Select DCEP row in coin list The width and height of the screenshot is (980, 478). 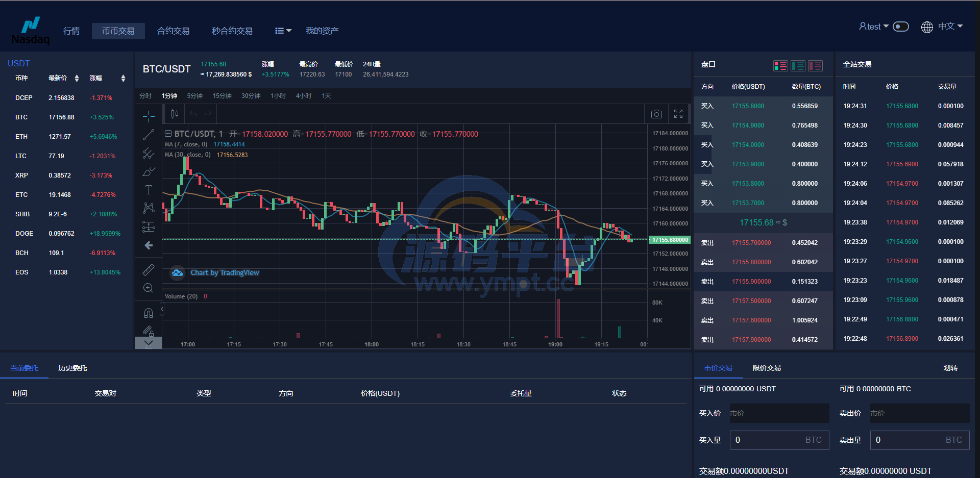click(67, 98)
